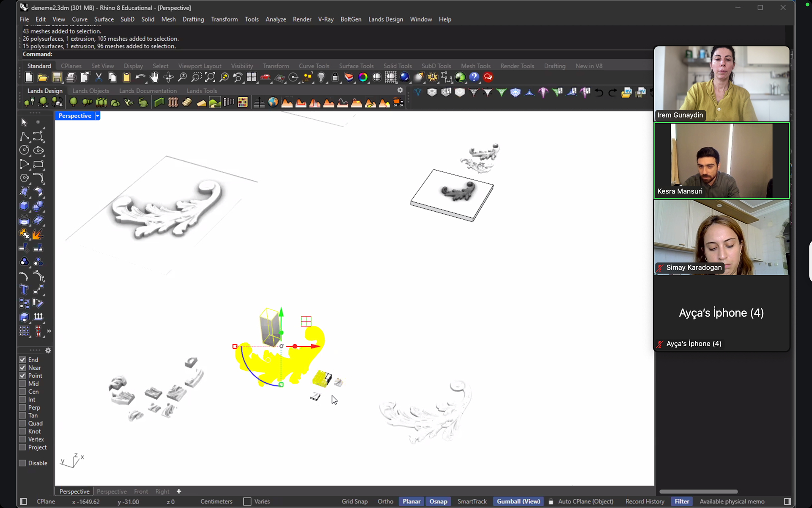
Task: Click the Lands fence icon
Action: click(x=173, y=102)
